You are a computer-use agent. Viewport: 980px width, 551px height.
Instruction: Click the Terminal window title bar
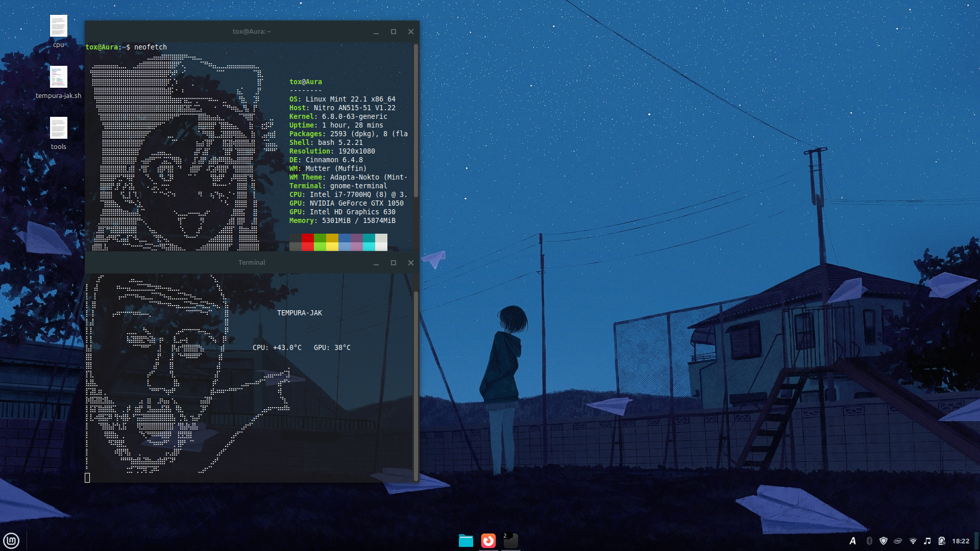[x=252, y=263]
